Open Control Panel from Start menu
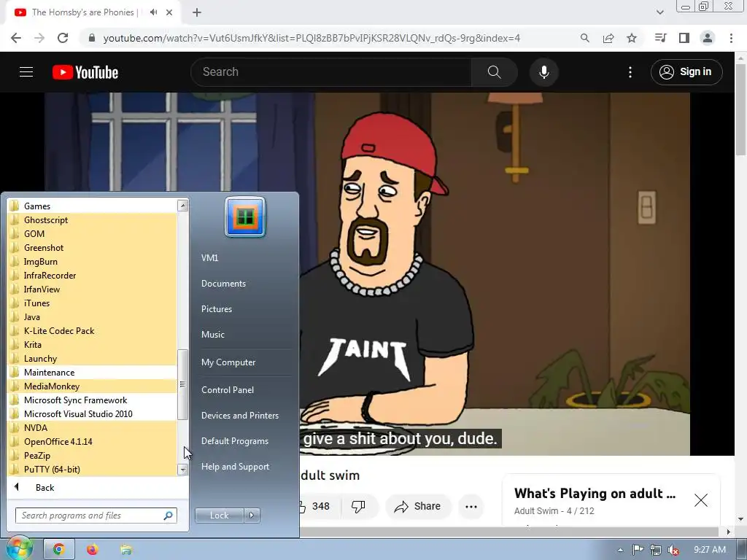The image size is (747, 560). point(228,389)
